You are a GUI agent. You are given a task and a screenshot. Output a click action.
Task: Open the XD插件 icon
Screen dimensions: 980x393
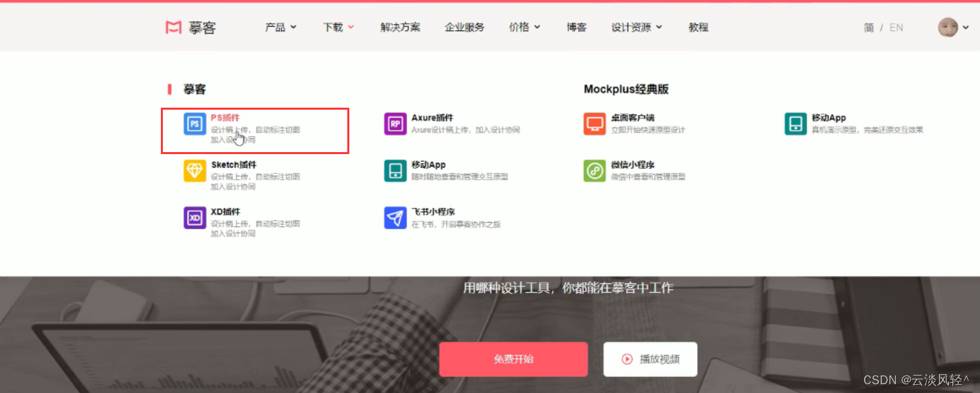[195, 218]
